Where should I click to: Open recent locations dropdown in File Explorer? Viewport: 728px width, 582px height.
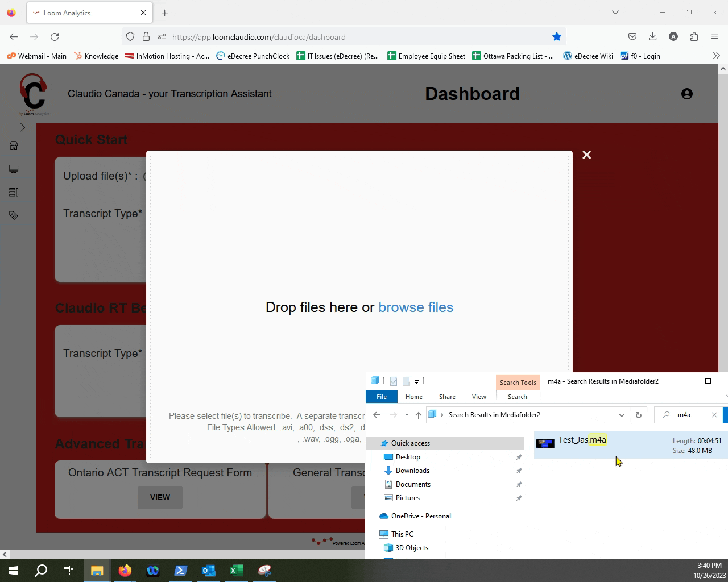[x=407, y=415]
